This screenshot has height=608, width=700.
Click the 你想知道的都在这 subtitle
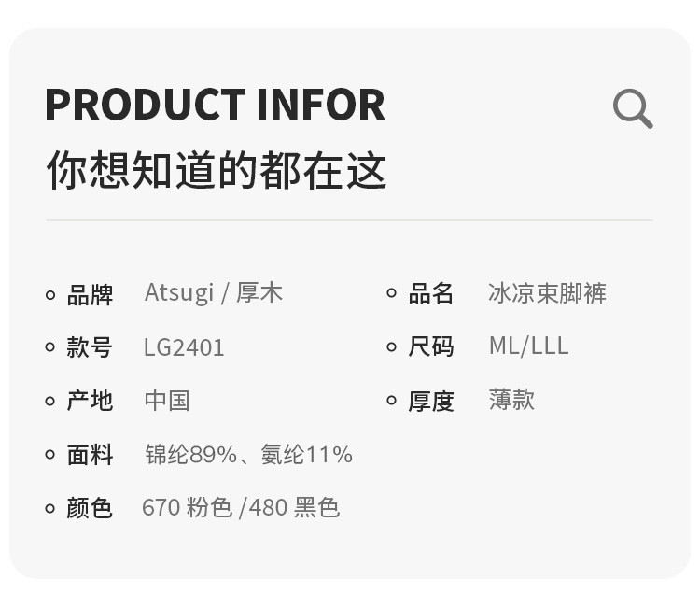[x=216, y=171]
